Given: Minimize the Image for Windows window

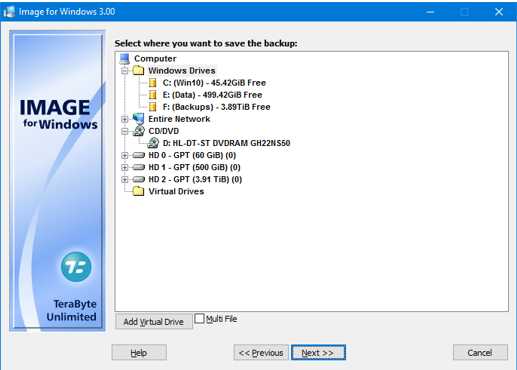Looking at the screenshot, I should [x=430, y=12].
